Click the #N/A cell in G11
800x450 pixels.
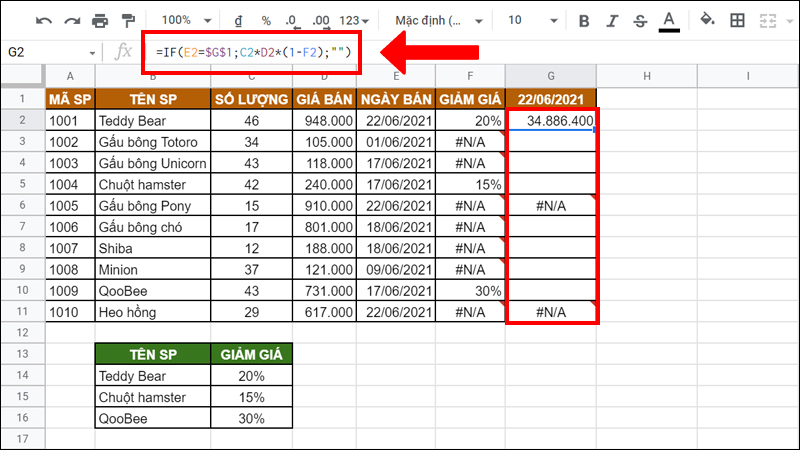point(551,312)
